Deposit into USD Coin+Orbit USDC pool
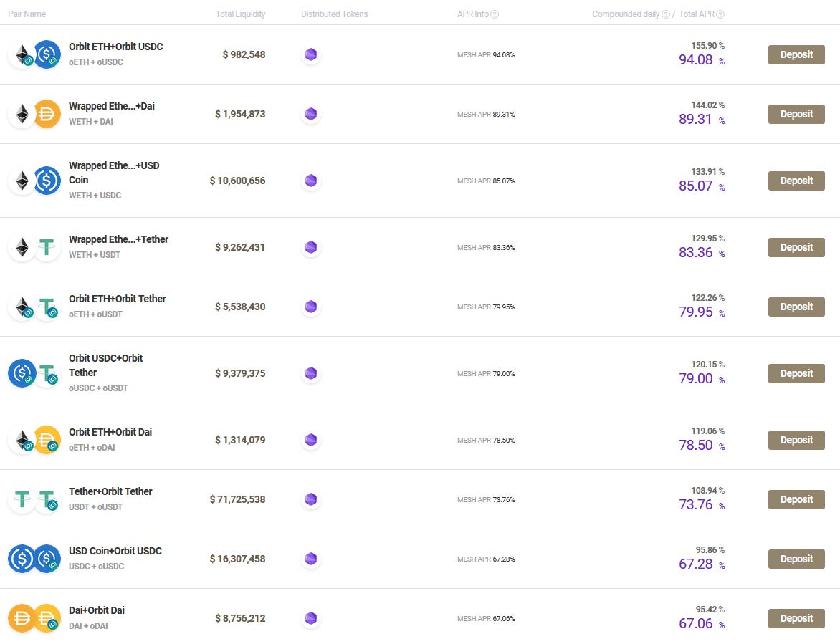840x644 pixels. coord(796,559)
